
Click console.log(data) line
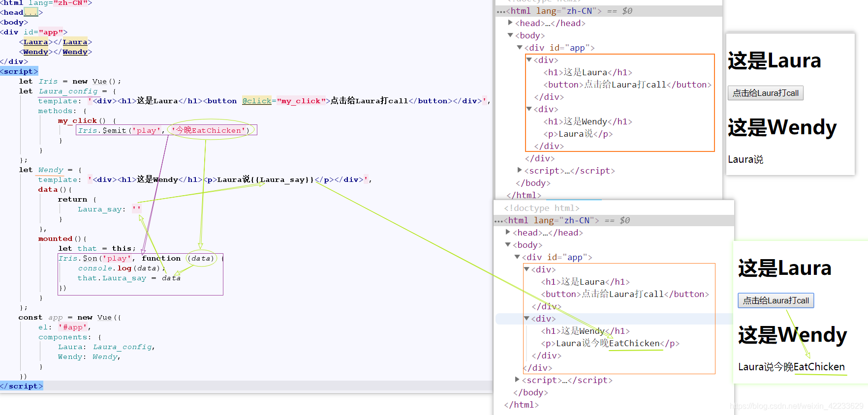tap(122, 268)
